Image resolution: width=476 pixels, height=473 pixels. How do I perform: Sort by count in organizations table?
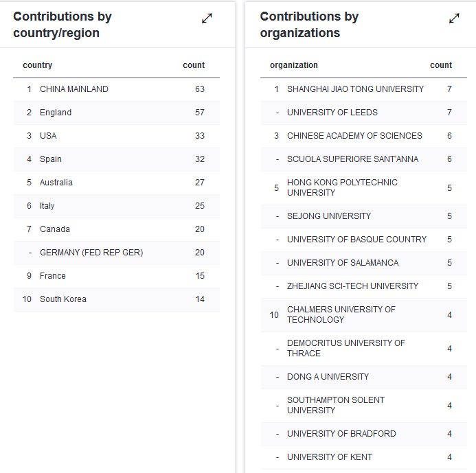pos(441,65)
